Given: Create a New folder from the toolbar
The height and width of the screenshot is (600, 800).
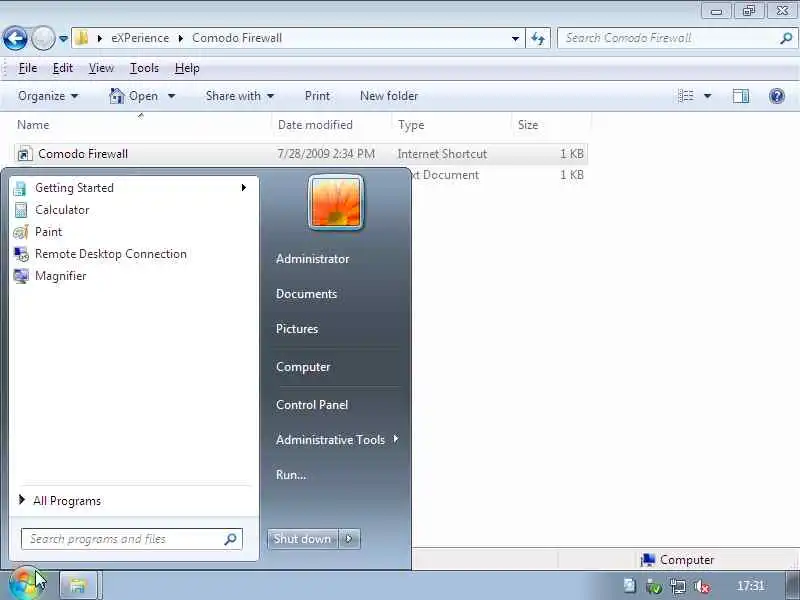Looking at the screenshot, I should pos(389,96).
